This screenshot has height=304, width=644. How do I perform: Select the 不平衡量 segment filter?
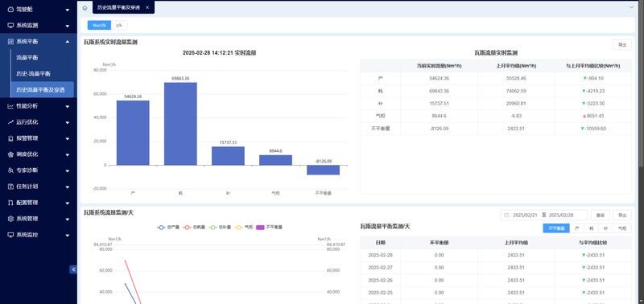[x=556, y=228]
